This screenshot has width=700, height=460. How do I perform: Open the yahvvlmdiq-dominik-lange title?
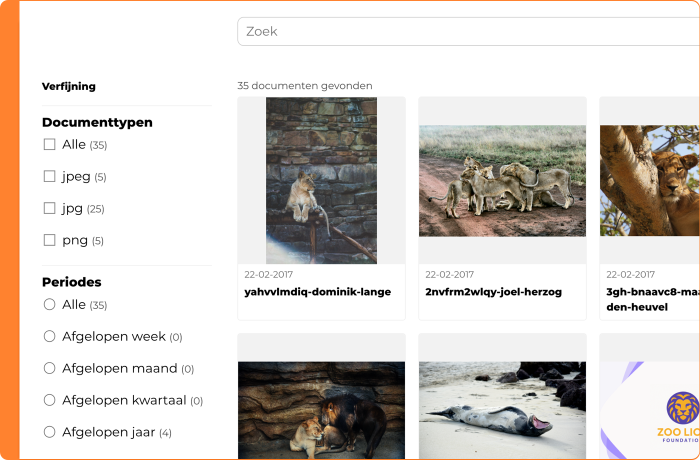tap(317, 292)
